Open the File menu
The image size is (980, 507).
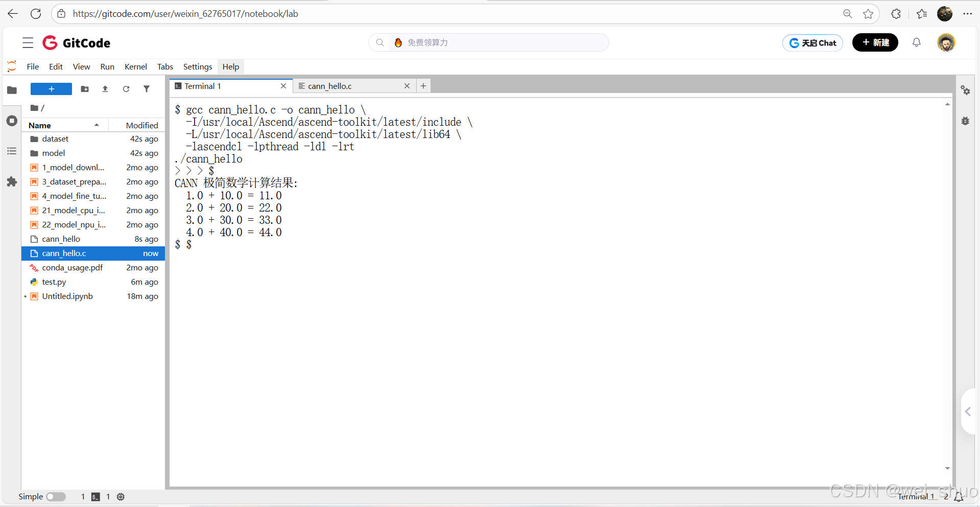pyautogui.click(x=33, y=67)
